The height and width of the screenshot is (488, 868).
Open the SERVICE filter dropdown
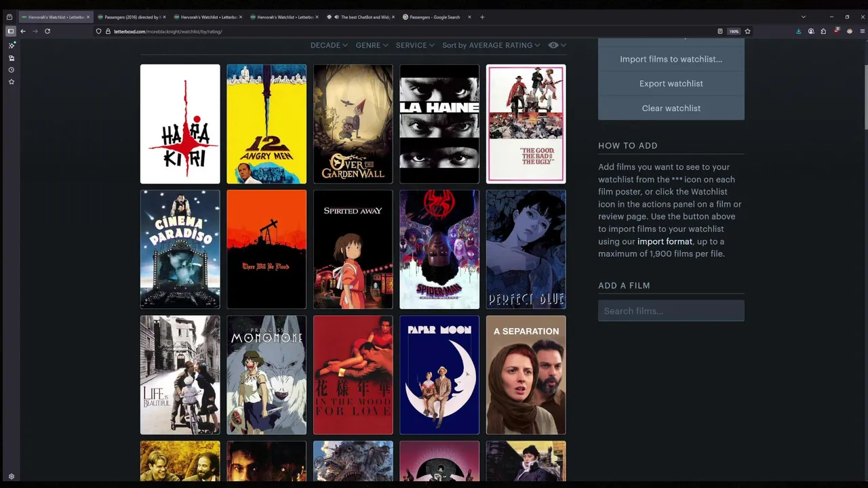tap(415, 45)
